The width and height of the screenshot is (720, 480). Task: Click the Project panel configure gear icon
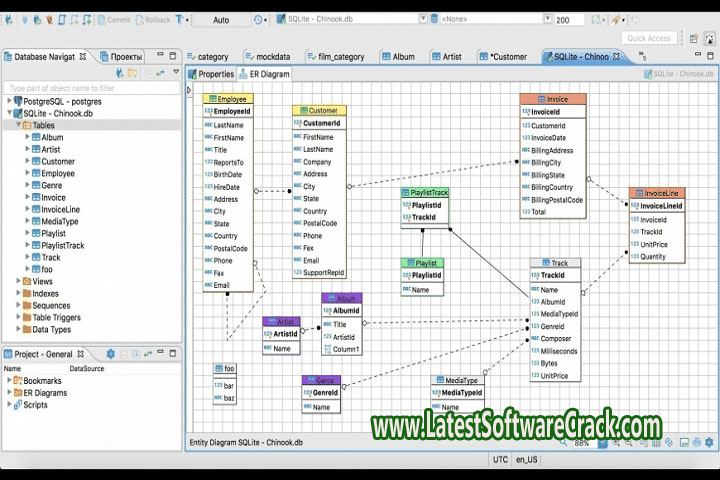click(x=111, y=354)
